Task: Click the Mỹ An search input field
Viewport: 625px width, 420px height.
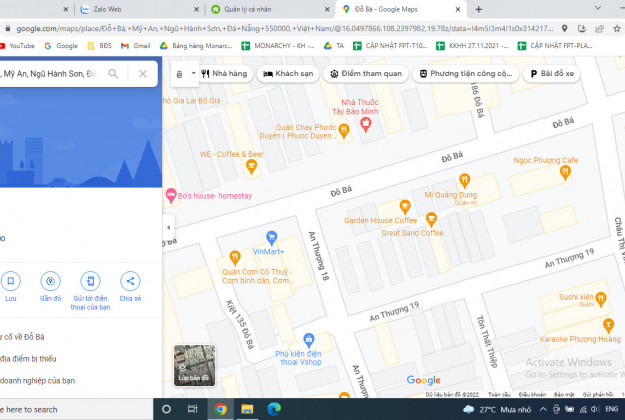Action: (x=50, y=74)
